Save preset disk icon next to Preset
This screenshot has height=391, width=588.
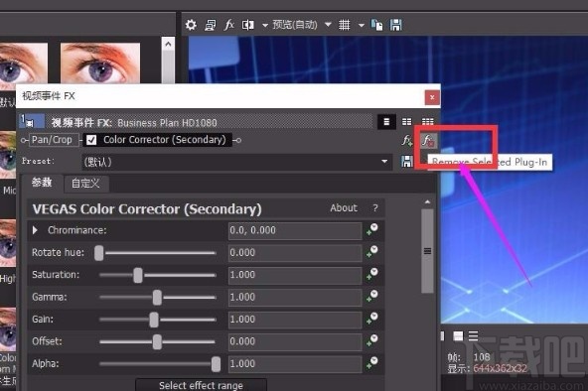point(407,162)
